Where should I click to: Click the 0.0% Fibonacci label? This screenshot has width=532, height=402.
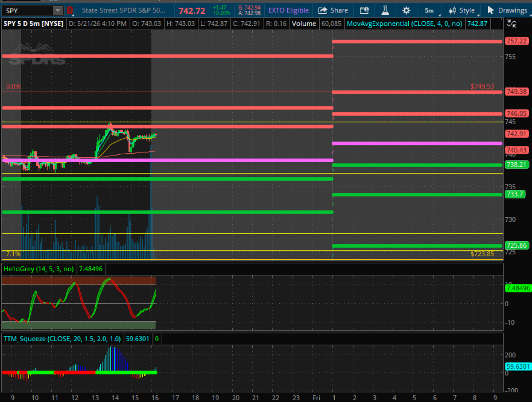coord(13,86)
